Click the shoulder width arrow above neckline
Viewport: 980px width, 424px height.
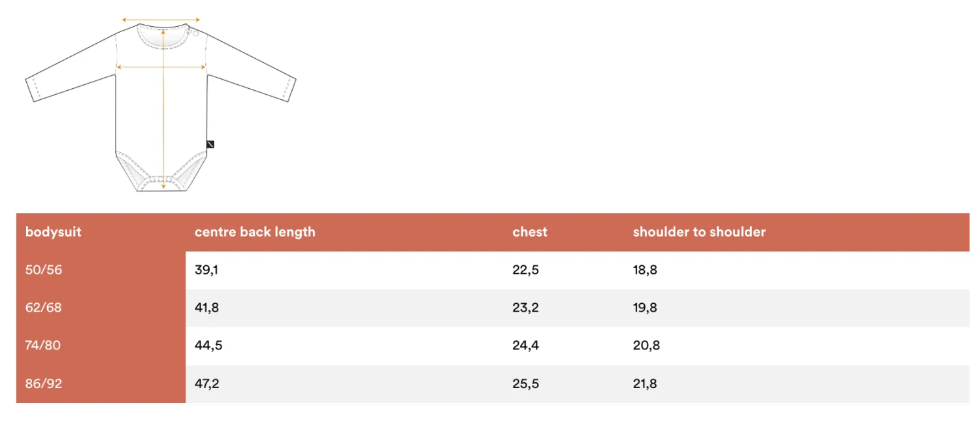tap(161, 20)
